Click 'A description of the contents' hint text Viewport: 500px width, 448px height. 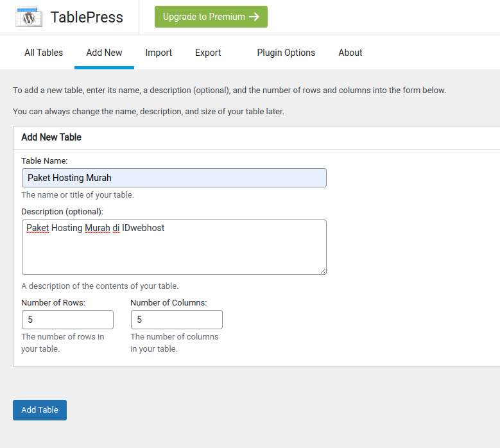(x=100, y=286)
